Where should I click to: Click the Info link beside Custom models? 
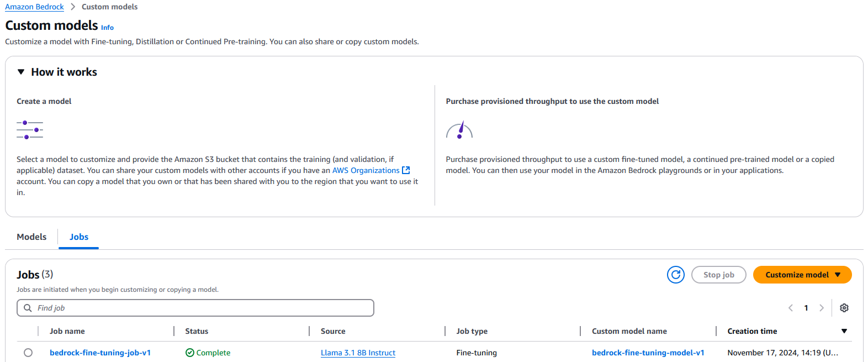click(x=107, y=28)
